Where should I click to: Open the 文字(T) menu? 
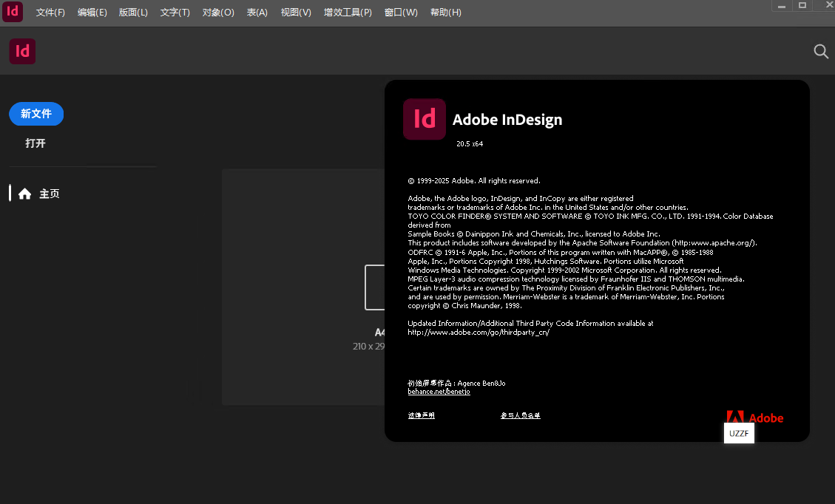coord(175,13)
